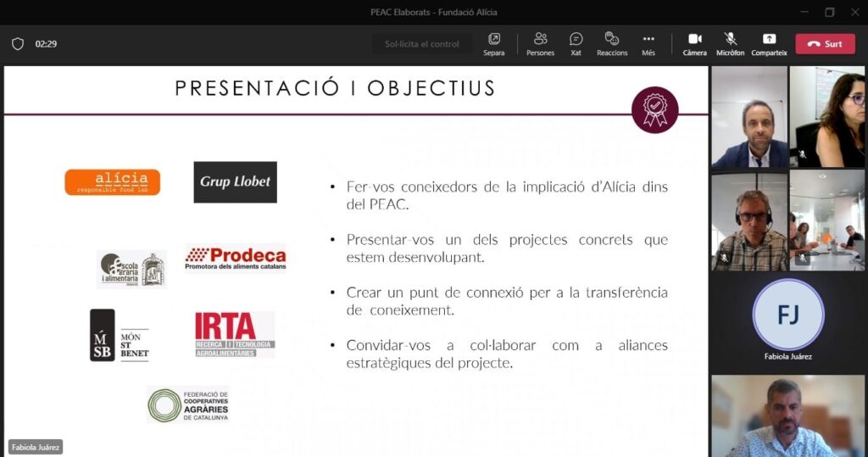Leave the meeting with Surt button
This screenshot has height=457, width=868.
[825, 44]
